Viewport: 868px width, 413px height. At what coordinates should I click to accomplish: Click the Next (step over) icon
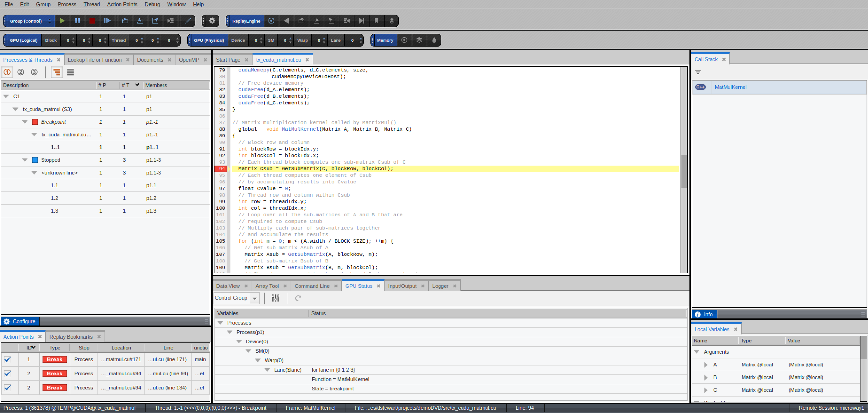(125, 21)
